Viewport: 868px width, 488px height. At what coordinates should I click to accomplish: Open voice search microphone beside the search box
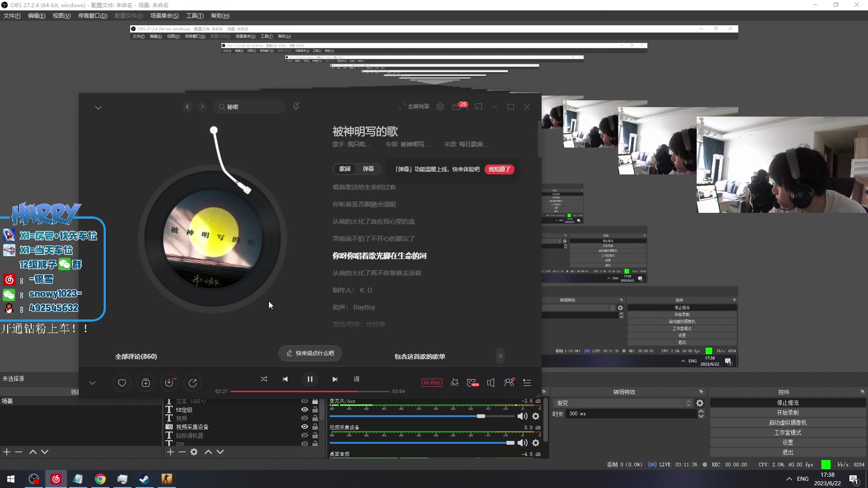(296, 107)
